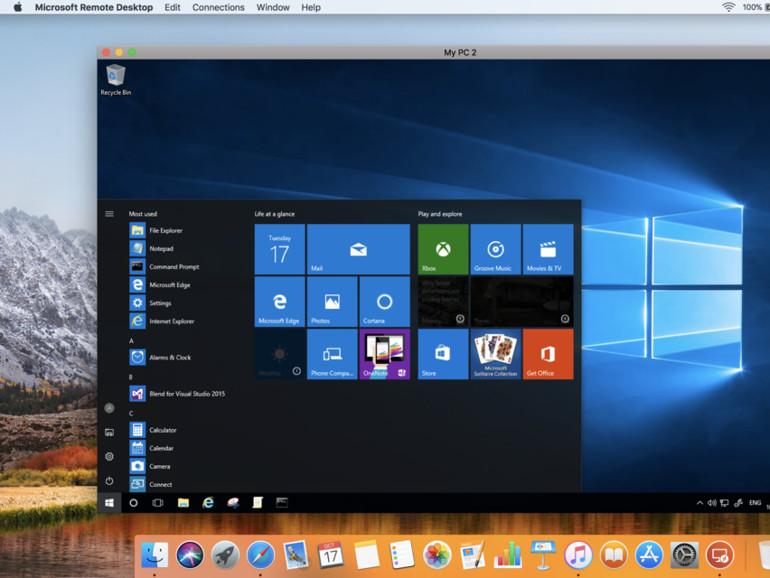Click the Power button in Start menu
Image resolution: width=770 pixels, height=578 pixels.
tap(109, 481)
